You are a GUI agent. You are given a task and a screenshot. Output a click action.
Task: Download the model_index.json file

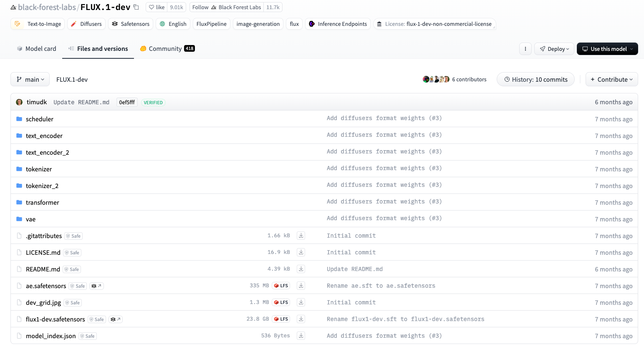(x=301, y=336)
